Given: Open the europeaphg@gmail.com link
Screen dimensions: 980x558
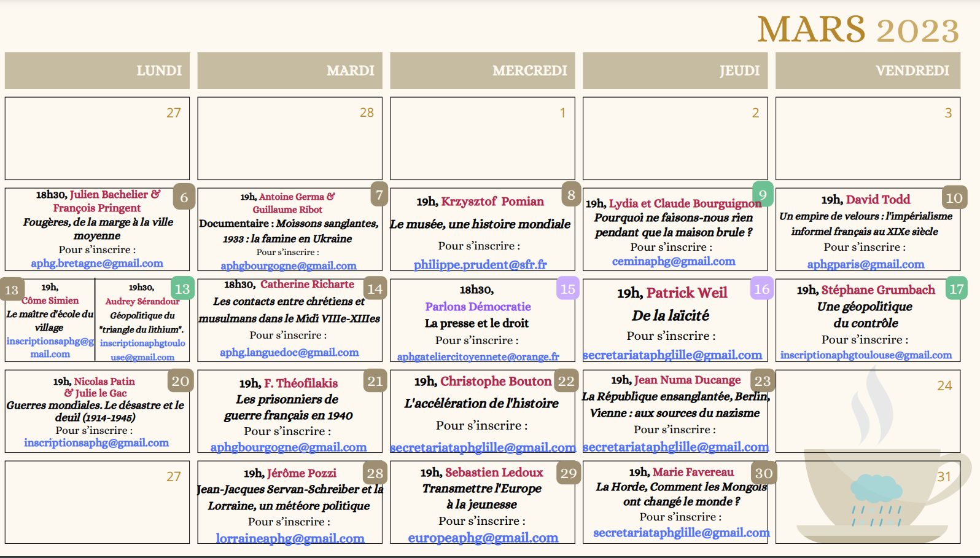Looking at the screenshot, I should click(483, 538).
